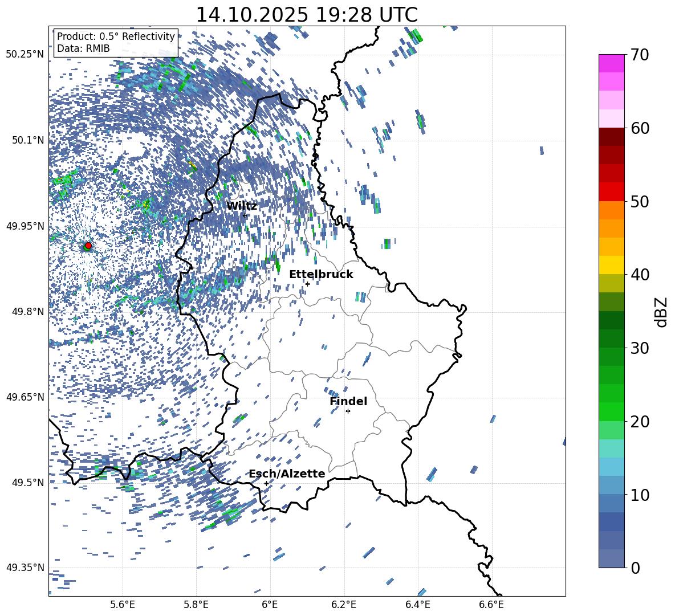
Task: Click the Wiltz city label
Action: [x=242, y=206]
